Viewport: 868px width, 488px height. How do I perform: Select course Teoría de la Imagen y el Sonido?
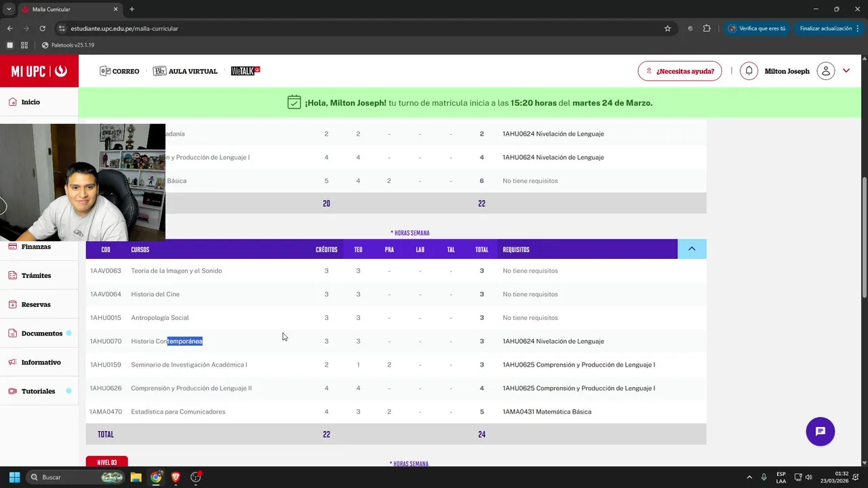point(176,270)
